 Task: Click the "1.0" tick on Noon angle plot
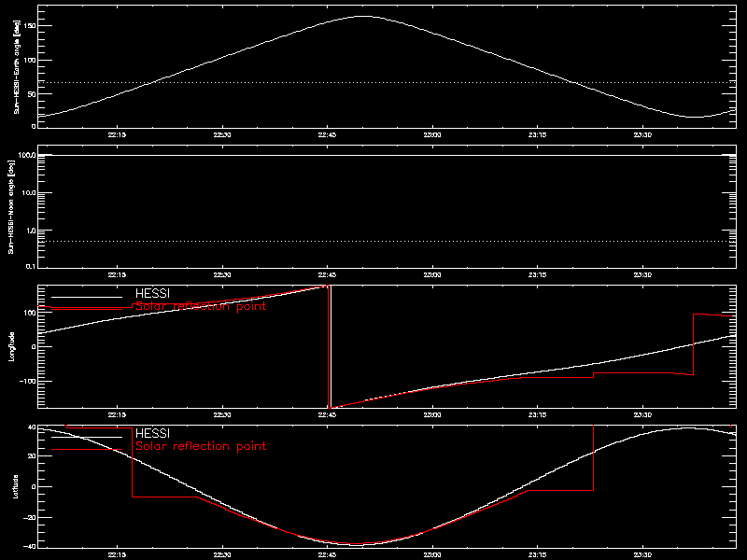tap(31, 231)
